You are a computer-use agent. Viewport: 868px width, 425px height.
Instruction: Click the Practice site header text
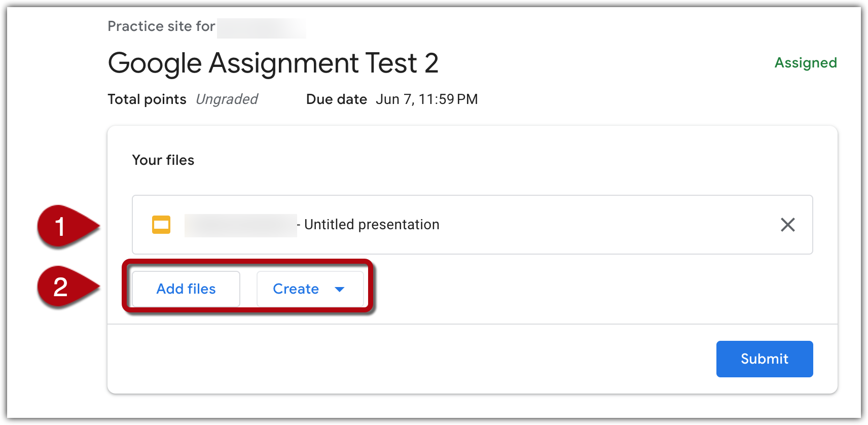click(160, 26)
